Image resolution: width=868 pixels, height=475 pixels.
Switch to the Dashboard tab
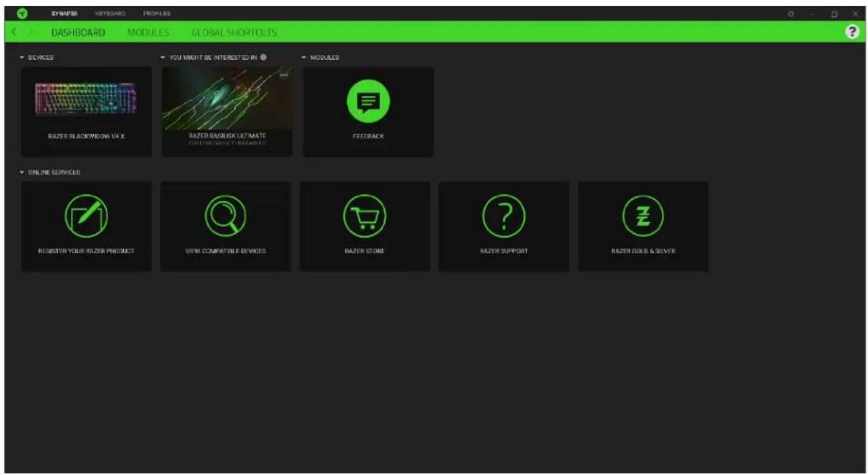pyautogui.click(x=78, y=32)
